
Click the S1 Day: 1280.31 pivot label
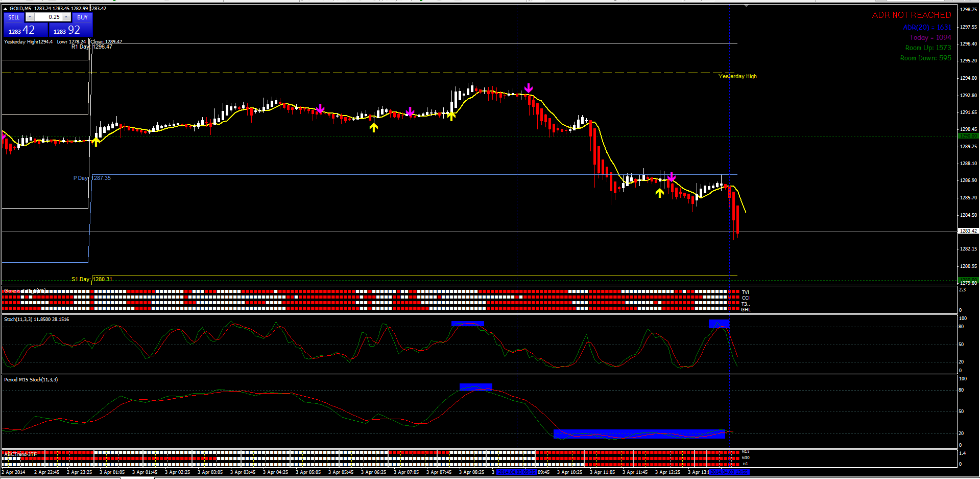click(92, 280)
